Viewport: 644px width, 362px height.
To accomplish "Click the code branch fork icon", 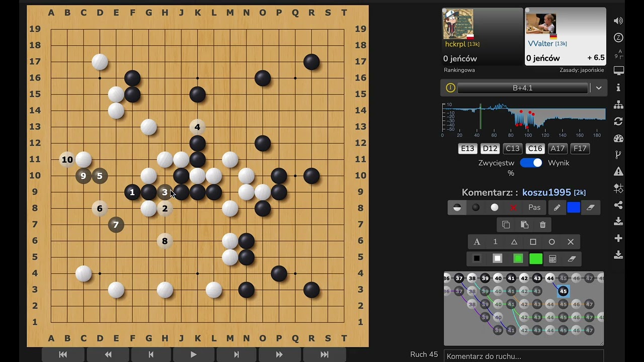I will [x=618, y=155].
